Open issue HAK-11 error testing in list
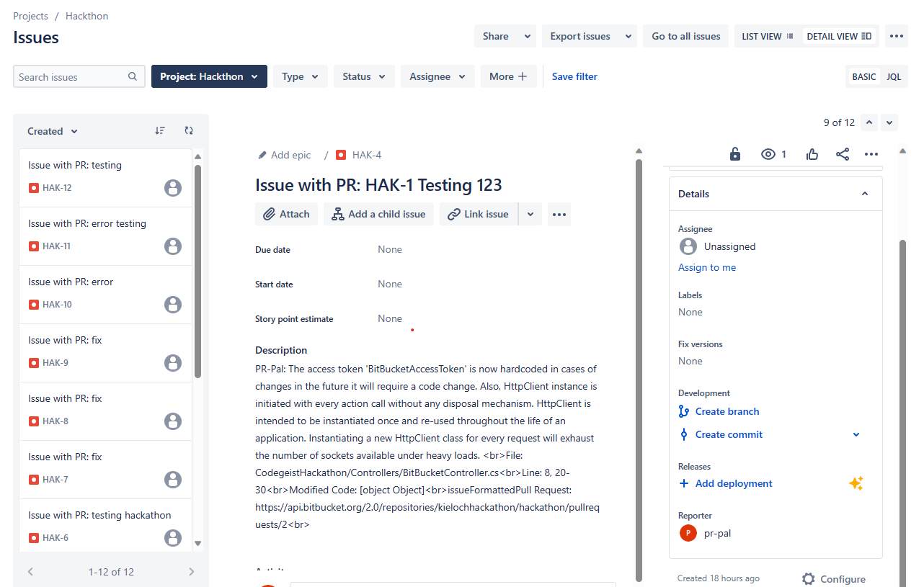Screen dimensions: 924x587 106,236
